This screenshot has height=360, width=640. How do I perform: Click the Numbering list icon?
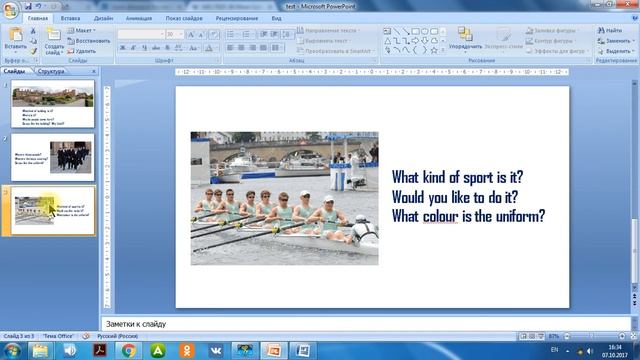pos(247,35)
